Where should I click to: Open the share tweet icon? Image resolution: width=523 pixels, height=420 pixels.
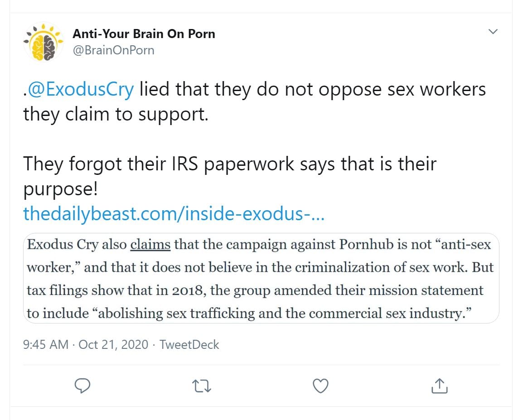click(x=439, y=386)
